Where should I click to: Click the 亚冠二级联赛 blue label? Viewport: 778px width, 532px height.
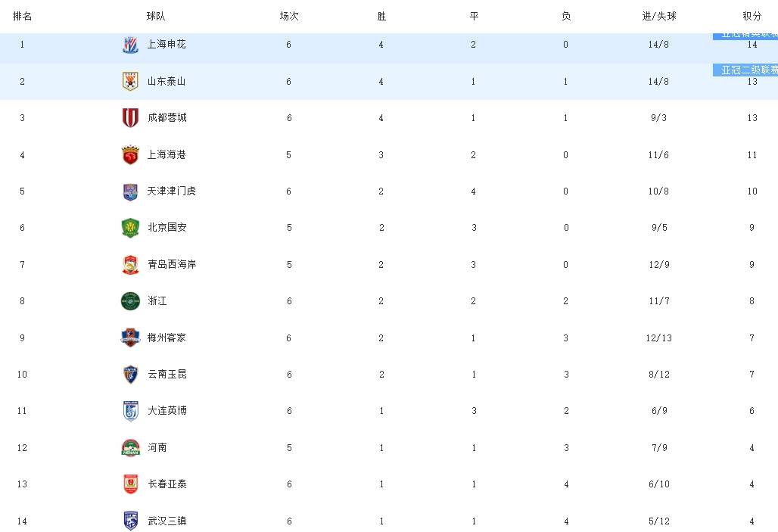click(745, 70)
